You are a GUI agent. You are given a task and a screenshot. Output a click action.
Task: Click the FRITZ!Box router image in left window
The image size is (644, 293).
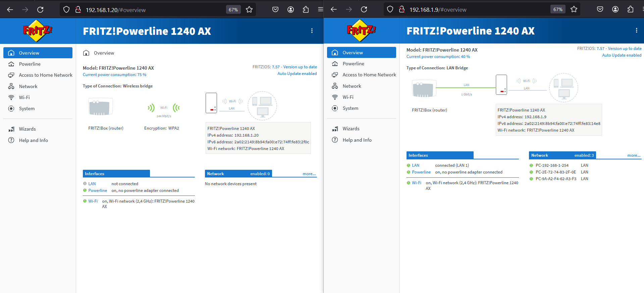100,107
